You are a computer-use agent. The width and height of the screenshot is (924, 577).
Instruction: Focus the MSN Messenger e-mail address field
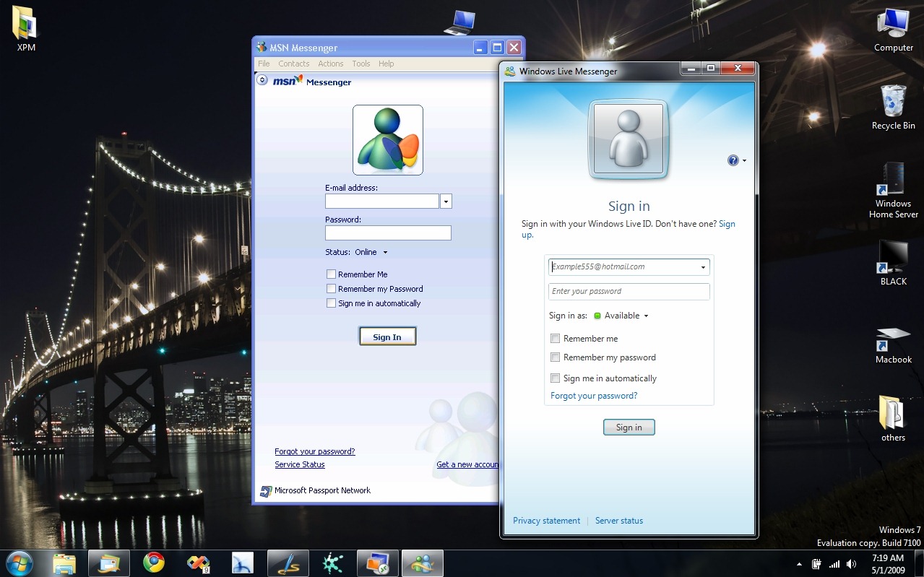[x=382, y=201]
